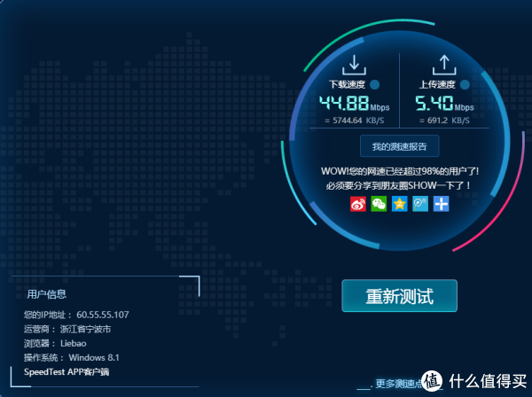532x397 pixels.
Task: Select IP address 60.55.55.107
Action: [x=103, y=315]
